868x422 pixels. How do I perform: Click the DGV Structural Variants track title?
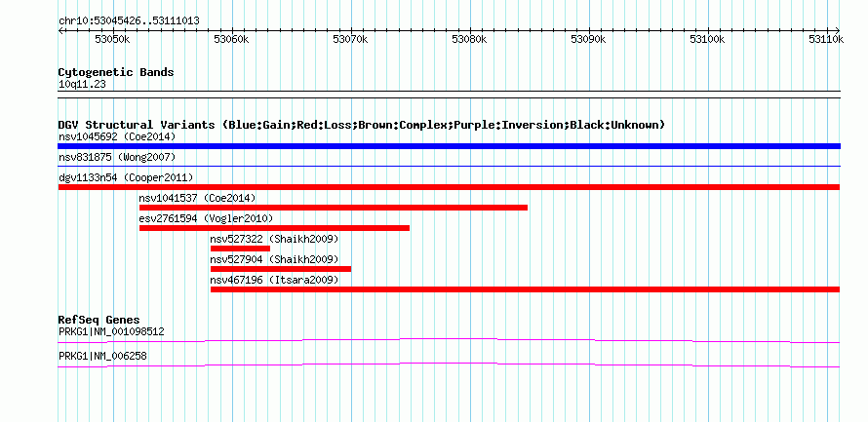[362, 125]
